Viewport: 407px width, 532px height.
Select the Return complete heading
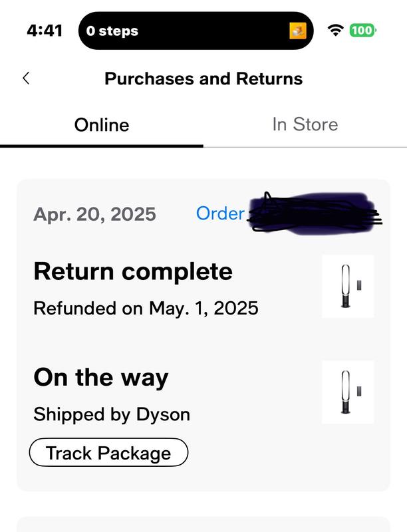coord(133,271)
